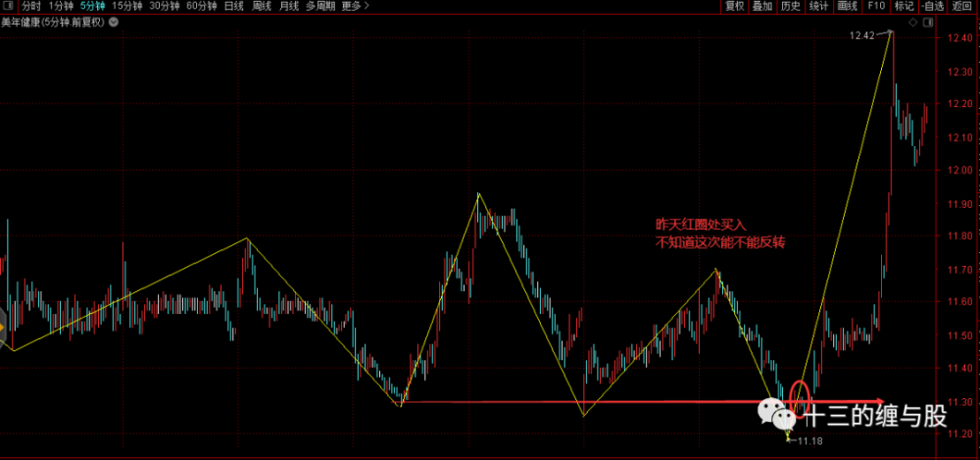Switch chart to 60分钟 period
980x460 pixels.
tap(202, 6)
